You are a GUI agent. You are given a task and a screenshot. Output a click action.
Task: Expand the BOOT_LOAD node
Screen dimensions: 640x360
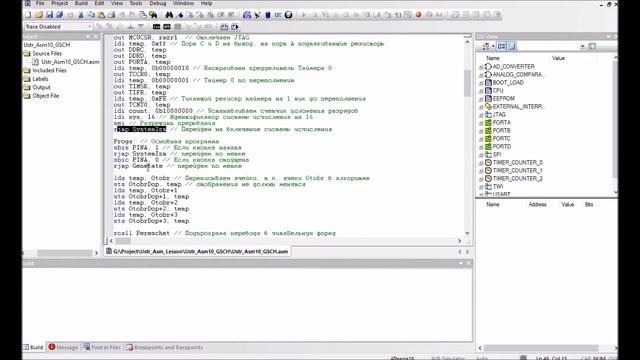pyautogui.click(x=481, y=83)
